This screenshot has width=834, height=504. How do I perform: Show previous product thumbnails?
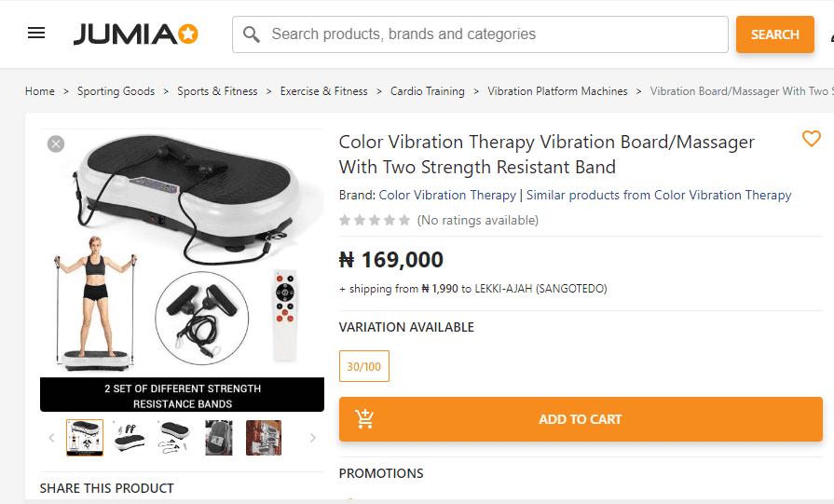tap(52, 438)
